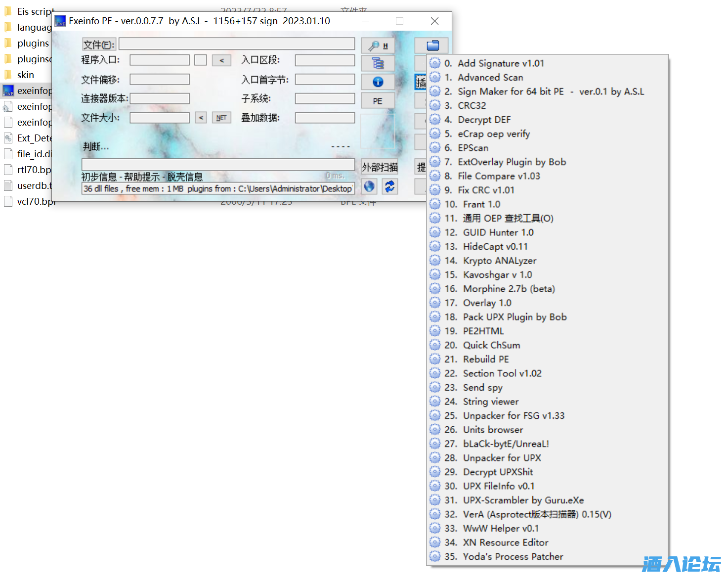Click the 插 plugin button

click(421, 83)
